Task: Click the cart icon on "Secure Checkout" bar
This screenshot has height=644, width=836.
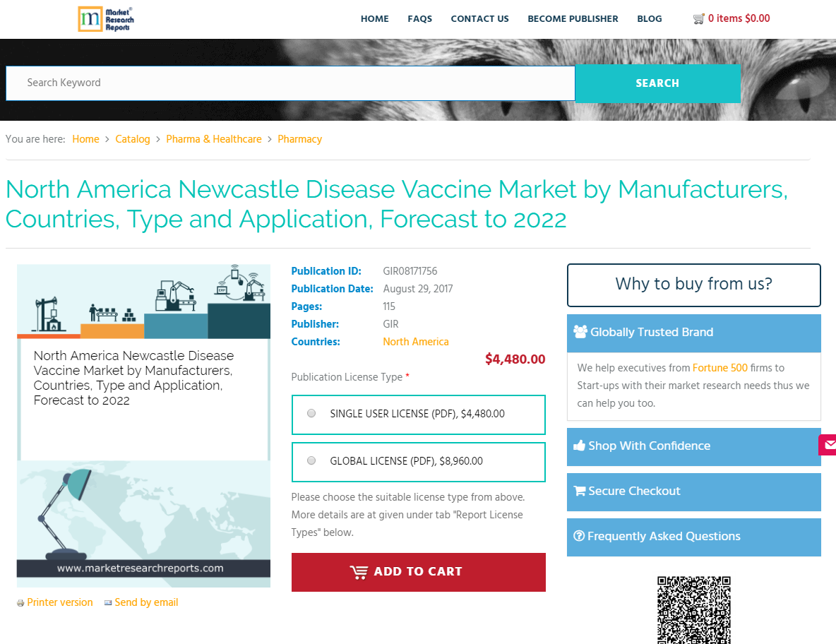Action: (580, 491)
